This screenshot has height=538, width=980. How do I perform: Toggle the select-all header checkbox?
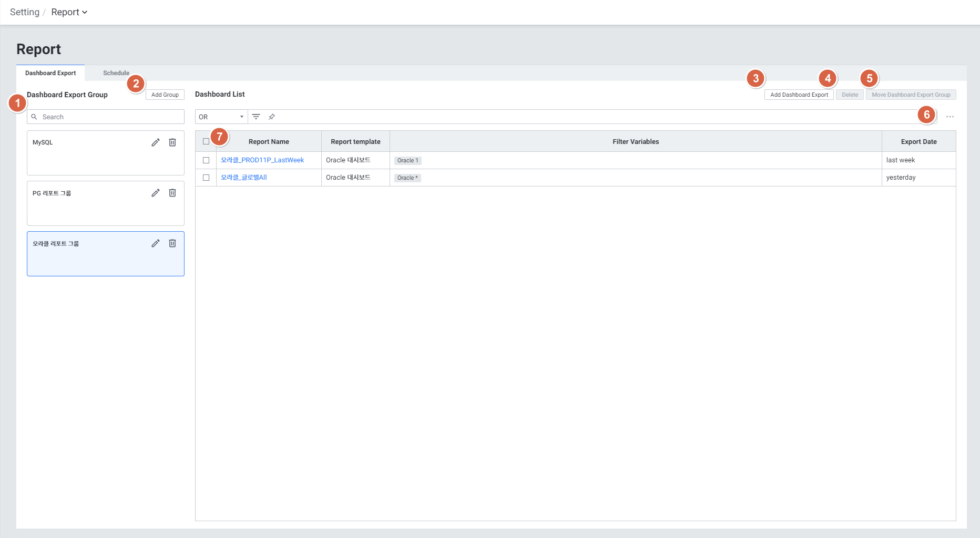(206, 141)
